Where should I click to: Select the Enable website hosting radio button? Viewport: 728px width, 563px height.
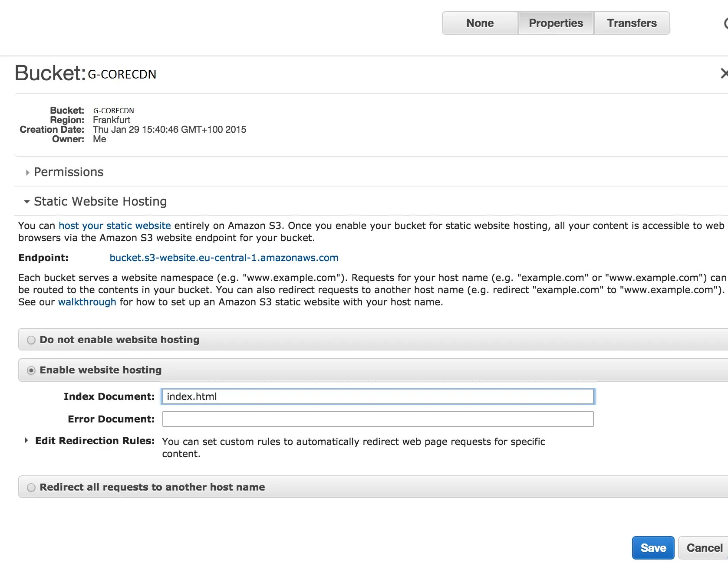(x=31, y=370)
